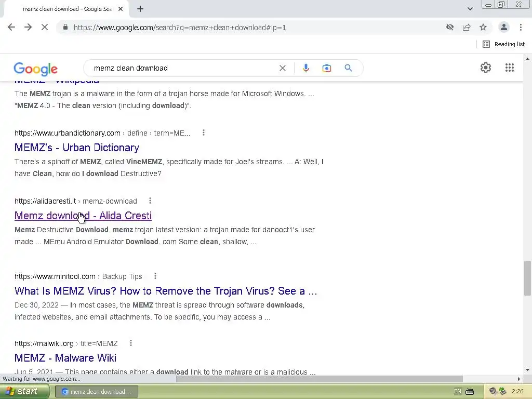The height and width of the screenshot is (399, 532).
Task: Click the taskbar clock showing 2:26
Action: click(517, 392)
